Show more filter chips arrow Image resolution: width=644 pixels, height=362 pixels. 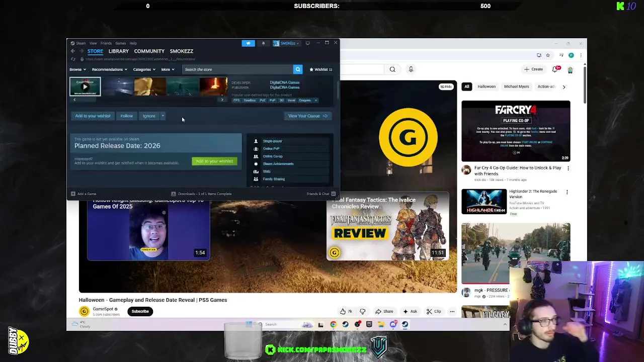563,87
